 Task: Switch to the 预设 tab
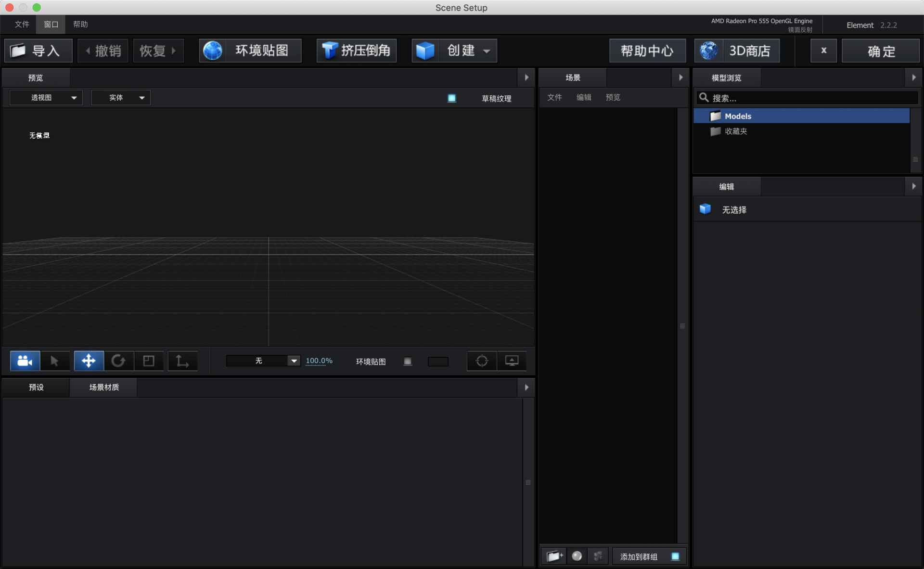click(36, 388)
